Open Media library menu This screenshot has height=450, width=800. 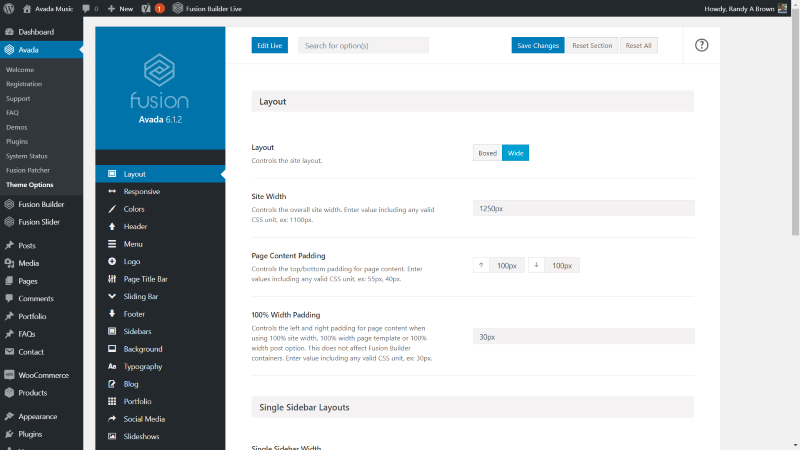(29, 263)
